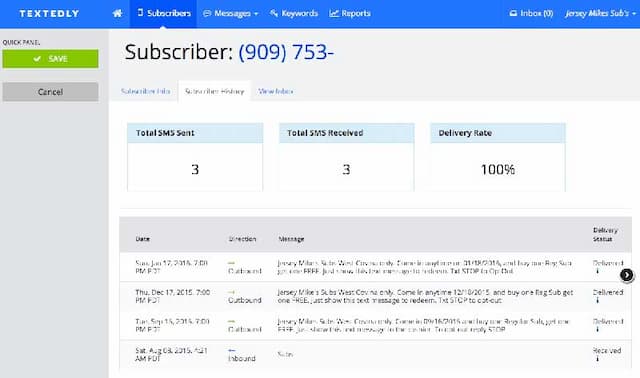Screen dimensions: 640x378
Task: Click the QUICK PANEL label
Action: click(21, 42)
